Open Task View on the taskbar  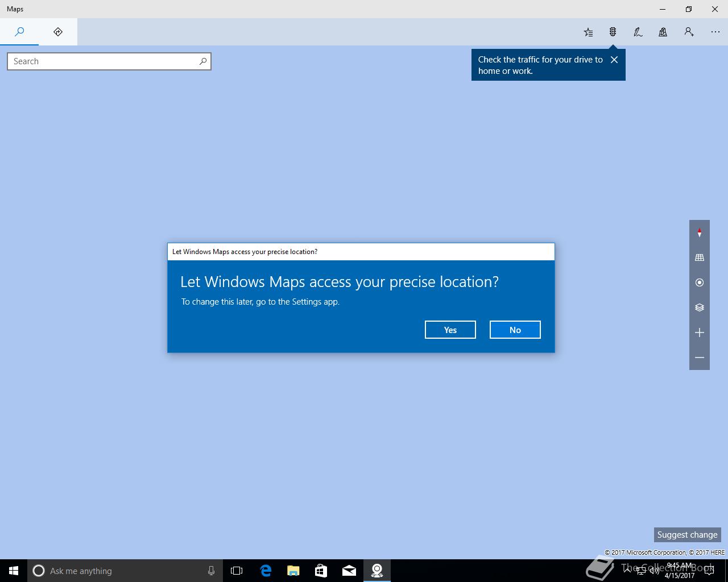click(237, 571)
